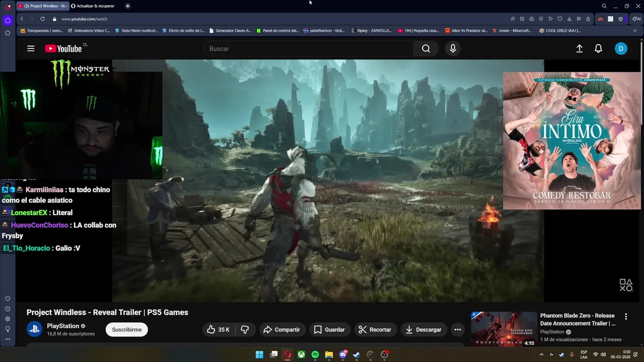
Task: Open options menu for Phantom Blade Zero video
Action: coord(626,317)
